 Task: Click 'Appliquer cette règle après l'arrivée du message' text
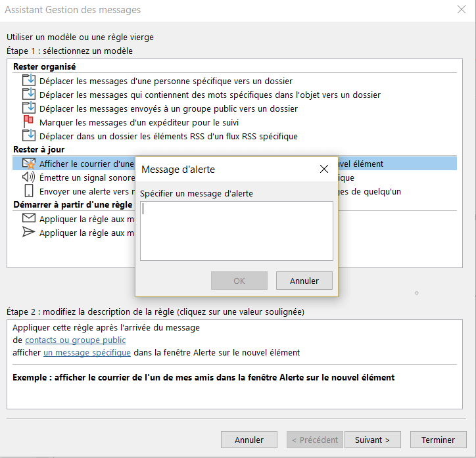pyautogui.click(x=107, y=328)
